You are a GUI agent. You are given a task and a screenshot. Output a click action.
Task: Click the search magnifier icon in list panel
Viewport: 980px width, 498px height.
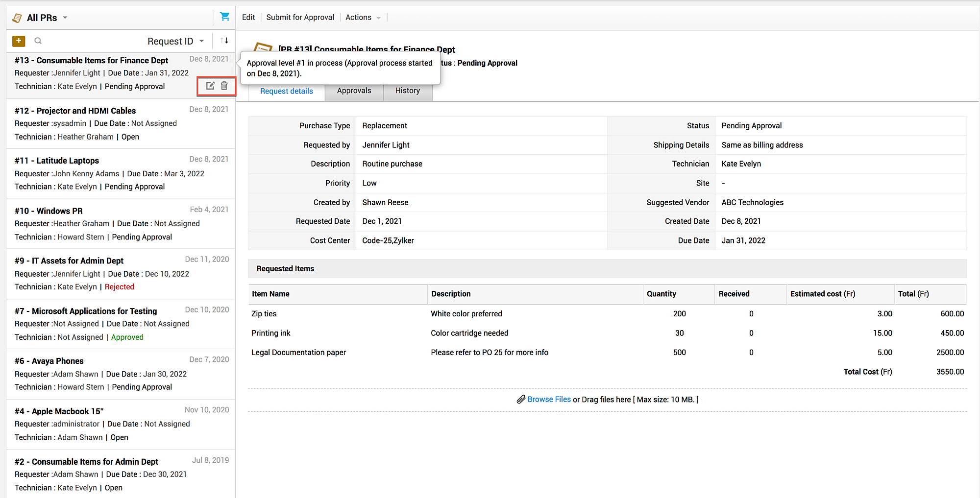coord(38,41)
